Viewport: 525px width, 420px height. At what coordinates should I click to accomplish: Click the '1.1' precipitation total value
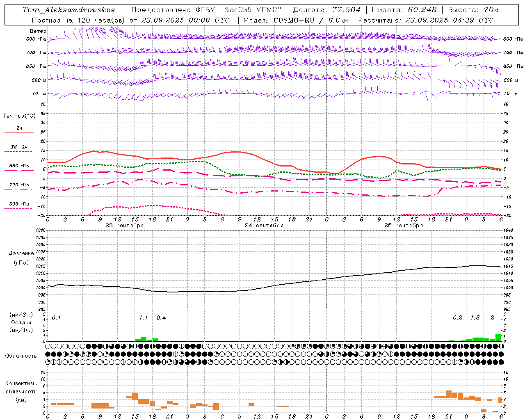143,318
